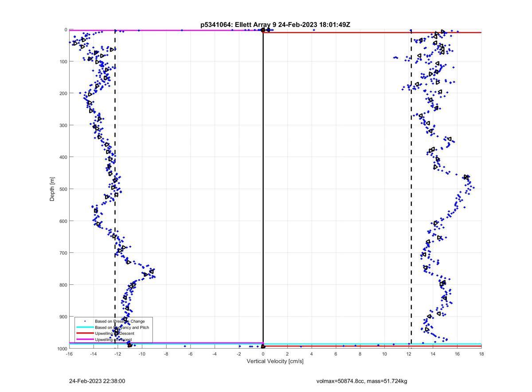The height and width of the screenshot is (392, 532).
Task: Click the x-axis tick label '-12'
Action: point(117,354)
